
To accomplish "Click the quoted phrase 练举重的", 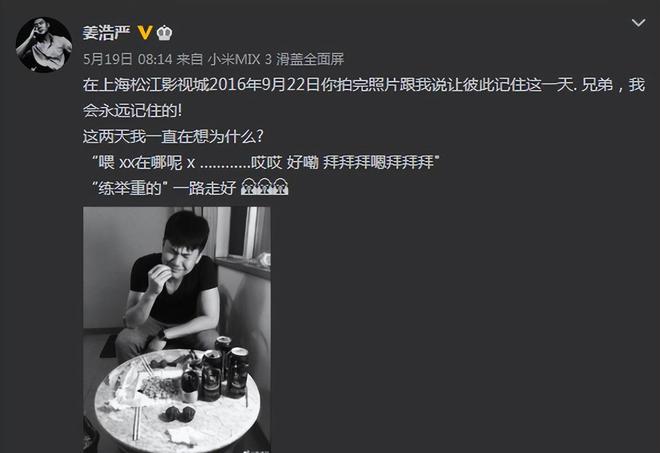I will point(130,188).
